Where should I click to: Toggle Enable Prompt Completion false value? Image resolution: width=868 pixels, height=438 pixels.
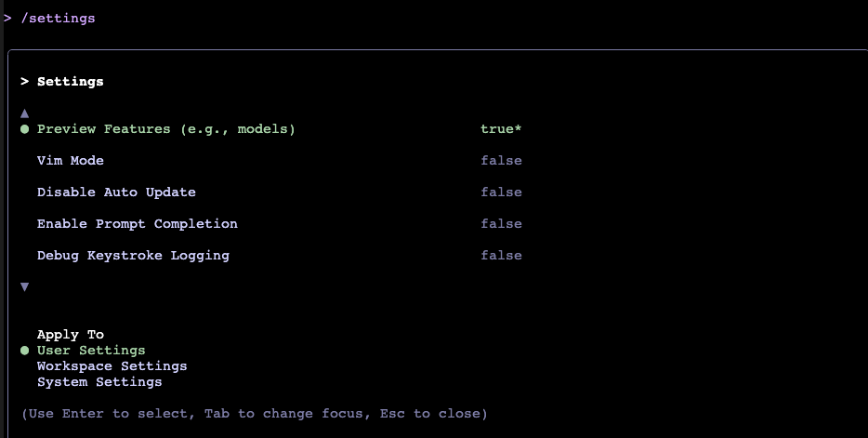tap(501, 224)
